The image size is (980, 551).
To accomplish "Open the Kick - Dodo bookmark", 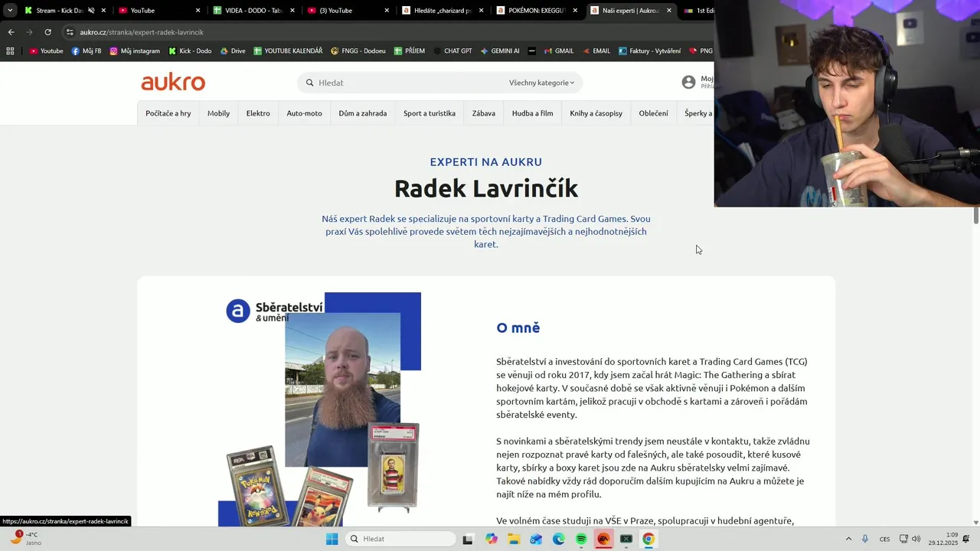I will [x=190, y=51].
